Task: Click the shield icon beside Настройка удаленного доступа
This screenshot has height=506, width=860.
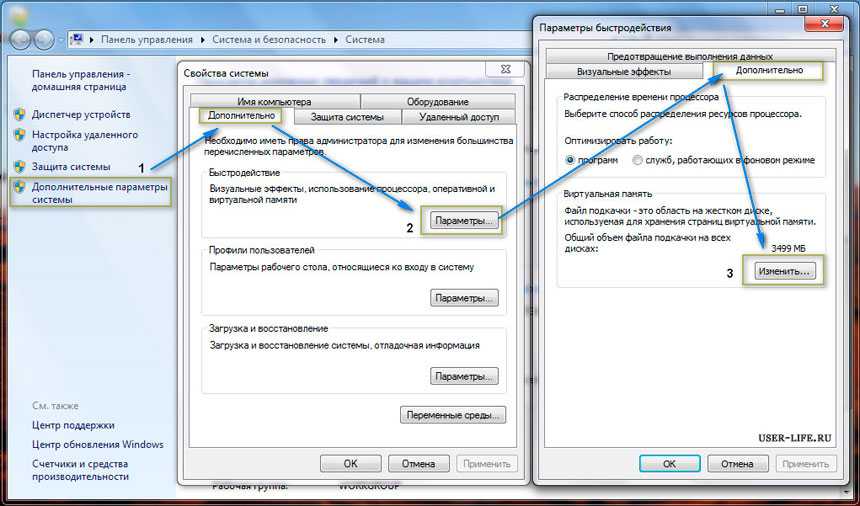Action: point(19,134)
